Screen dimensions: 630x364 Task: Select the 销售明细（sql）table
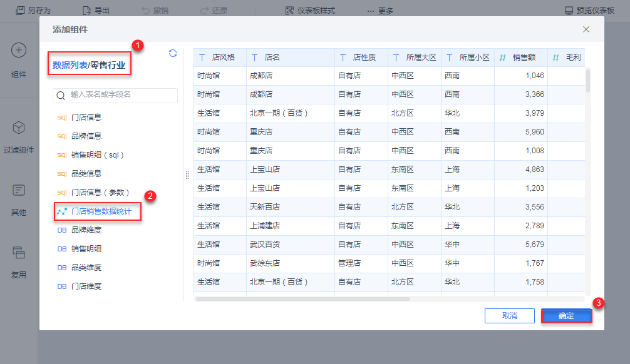point(97,155)
